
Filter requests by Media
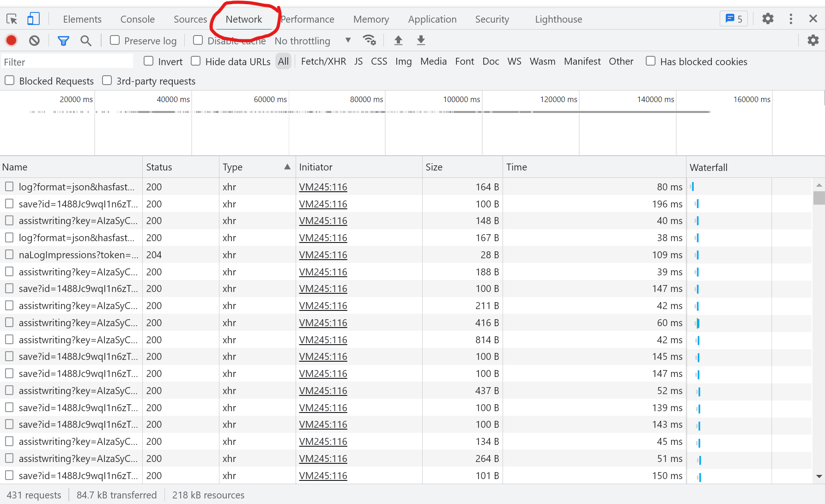tap(433, 61)
